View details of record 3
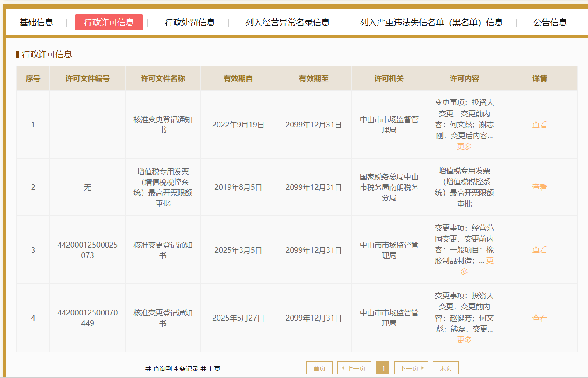The width and height of the screenshot is (588, 378). (539, 250)
